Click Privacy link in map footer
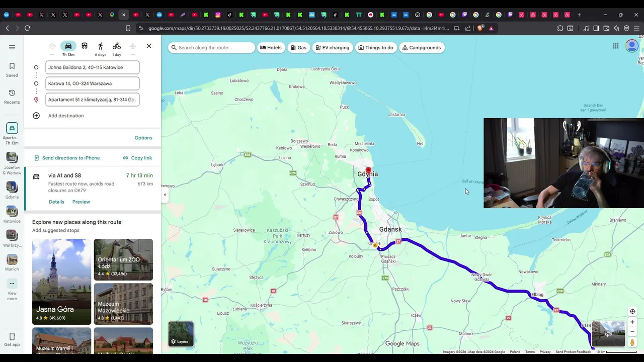This screenshot has width=644, height=362. (x=545, y=352)
